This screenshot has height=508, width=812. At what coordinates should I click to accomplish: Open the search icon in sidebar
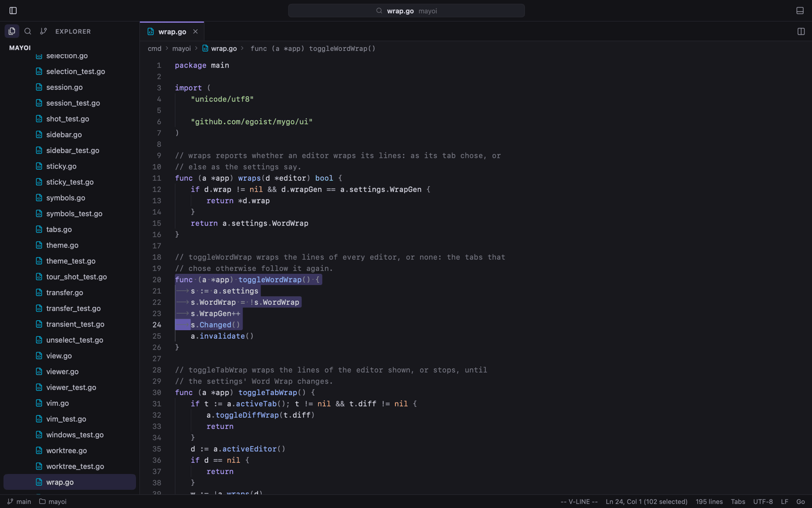[28, 31]
